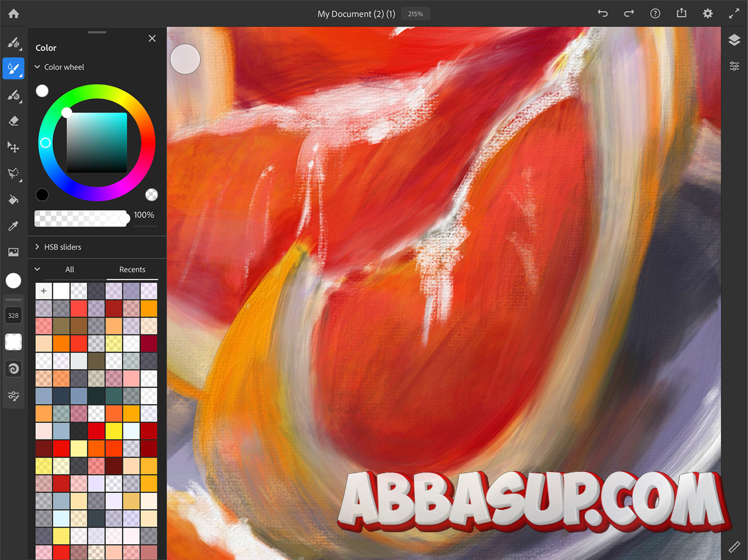748x560 pixels.
Task: Collapse the Color wheel section
Action: coord(37,67)
